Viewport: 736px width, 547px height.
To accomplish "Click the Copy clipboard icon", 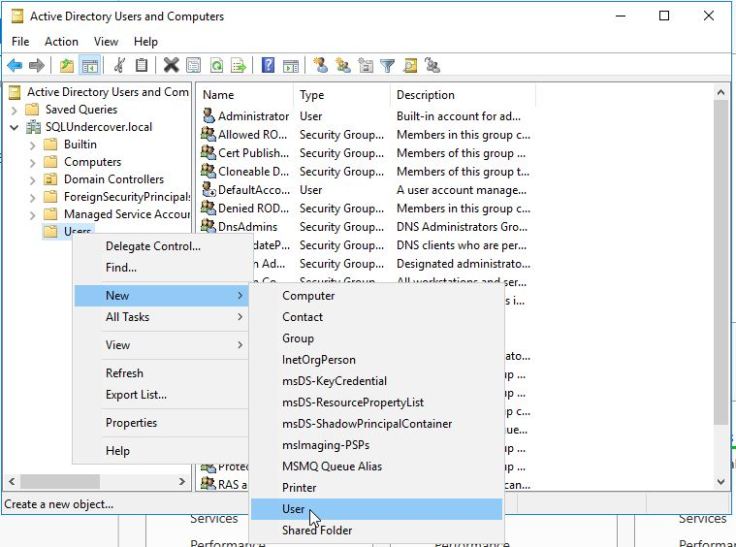I will pyautogui.click(x=141, y=65).
